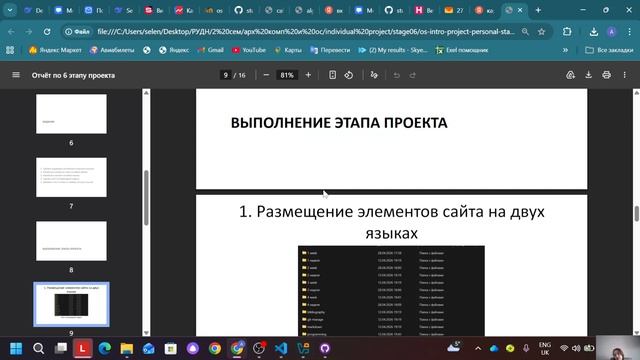This screenshot has width=640, height=360.
Task: Open the draw annotation tool
Action: coord(374,75)
